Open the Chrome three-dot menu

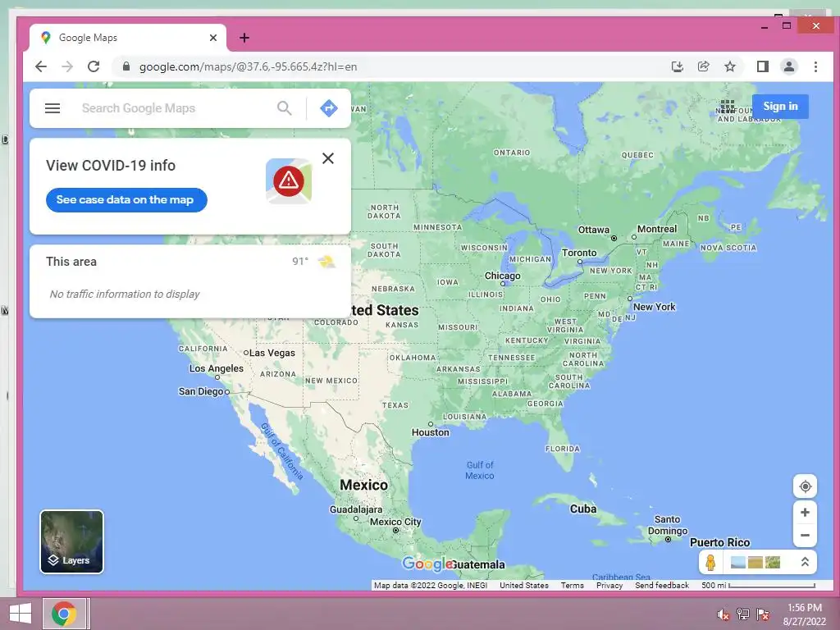[815, 66]
